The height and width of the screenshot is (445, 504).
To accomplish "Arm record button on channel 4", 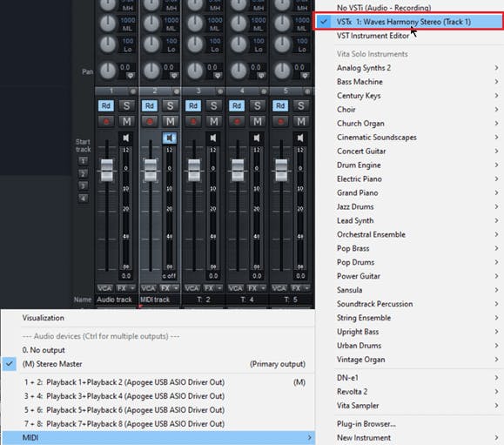I will [x=237, y=122].
